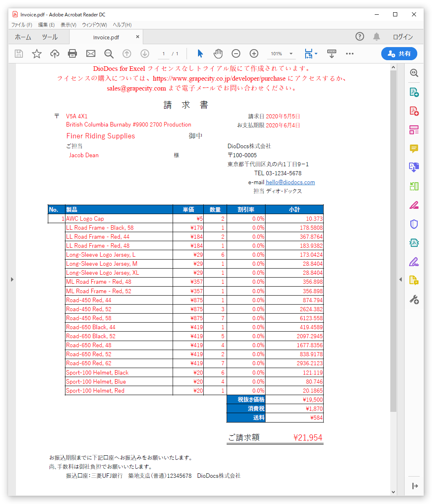Click the ログイン sign-in button
Screen dimensions: 432x504
pyautogui.click(x=403, y=37)
